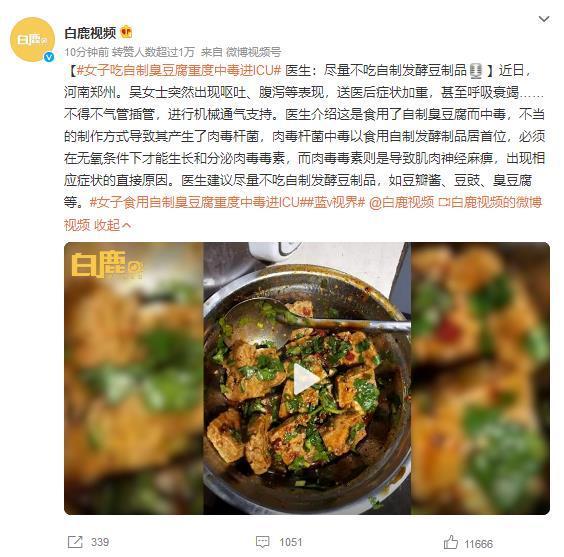Play the stinky tofu video
The width and height of the screenshot is (564, 557).
point(306,379)
